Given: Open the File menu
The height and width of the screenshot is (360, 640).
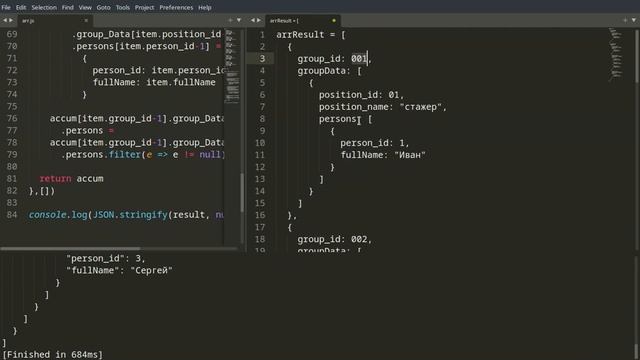Looking at the screenshot, I should point(6,7).
